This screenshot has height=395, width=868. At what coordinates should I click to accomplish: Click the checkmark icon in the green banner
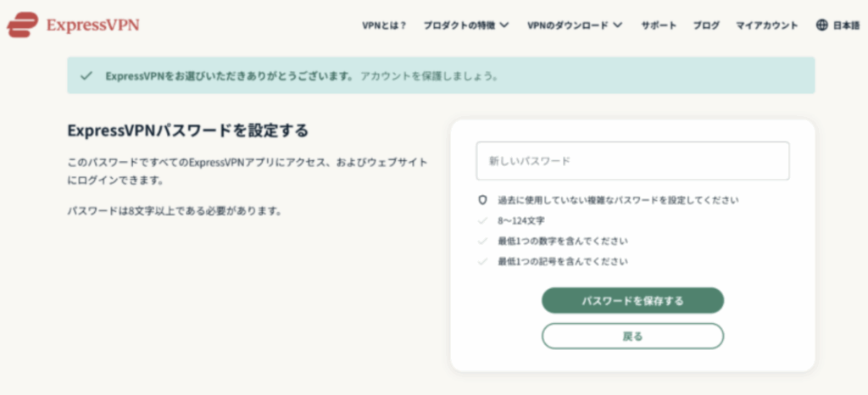pyautogui.click(x=86, y=75)
